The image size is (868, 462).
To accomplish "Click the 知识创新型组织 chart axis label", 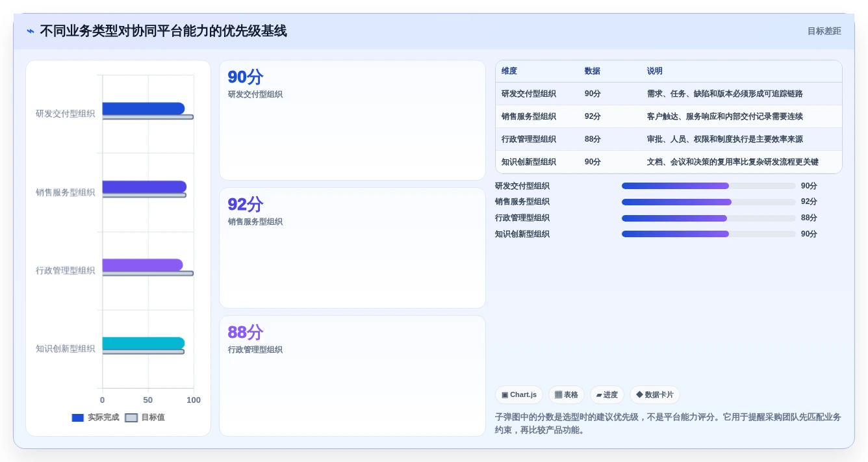I will (x=65, y=349).
